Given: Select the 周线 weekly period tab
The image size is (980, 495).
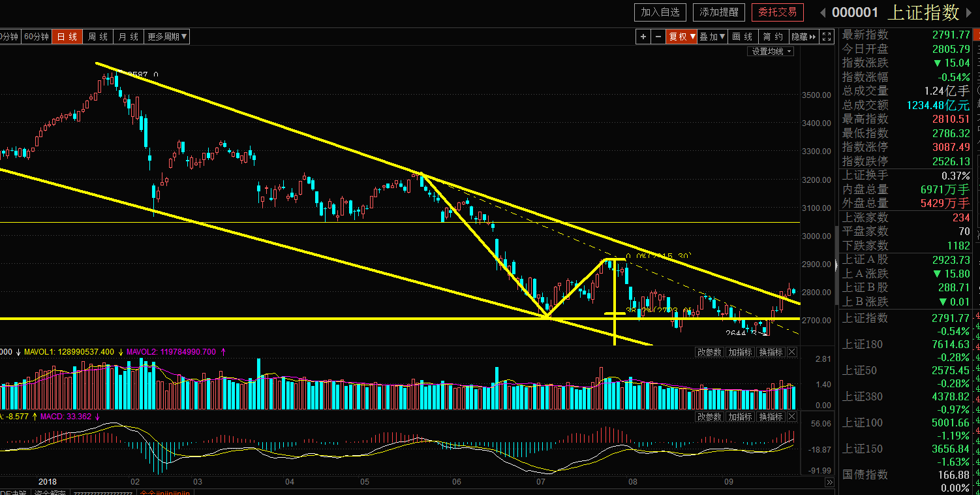Looking at the screenshot, I should pyautogui.click(x=98, y=37).
